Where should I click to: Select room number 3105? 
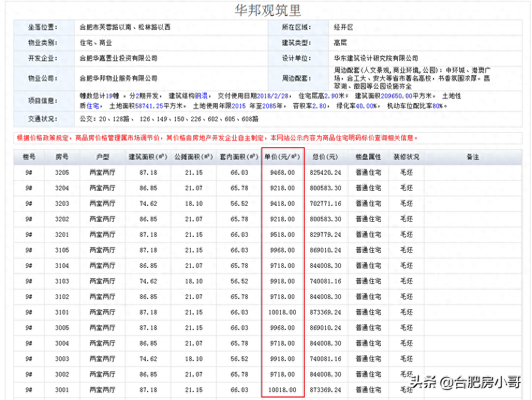tap(62, 250)
